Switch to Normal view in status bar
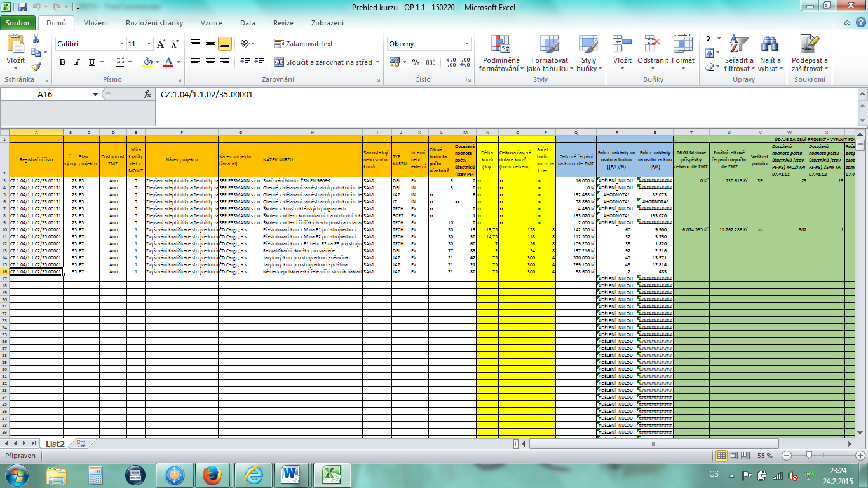Image resolution: width=868 pixels, height=488 pixels. pyautogui.click(x=721, y=456)
